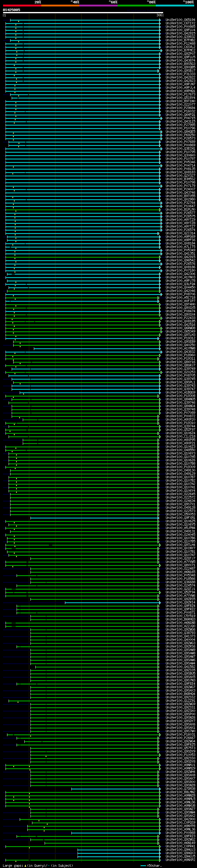Select the UniRef100_P19308 hit label
The width and height of the screenshot is (197, 868).
(x=180, y=396)
